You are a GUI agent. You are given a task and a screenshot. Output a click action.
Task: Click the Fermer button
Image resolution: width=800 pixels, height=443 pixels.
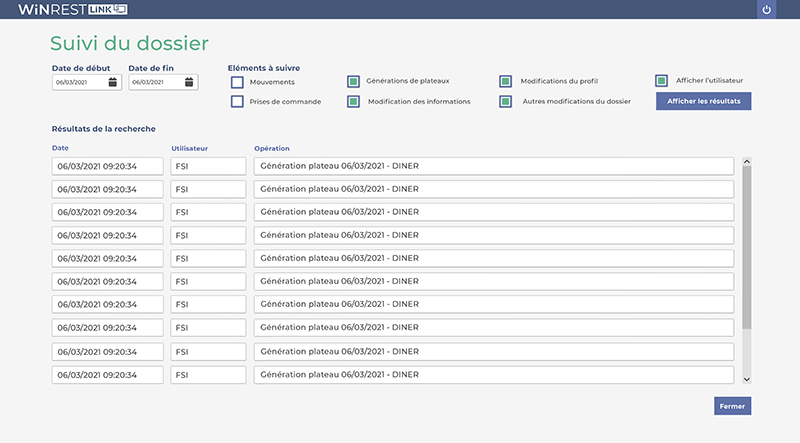click(732, 406)
